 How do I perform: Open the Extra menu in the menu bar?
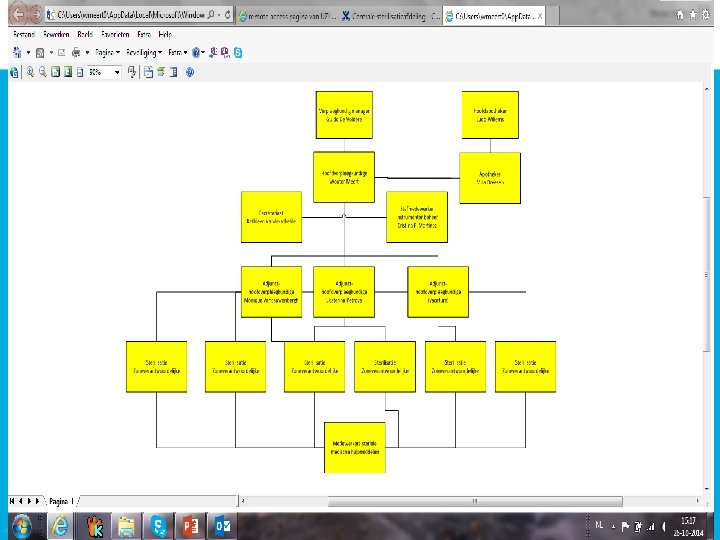(144, 34)
